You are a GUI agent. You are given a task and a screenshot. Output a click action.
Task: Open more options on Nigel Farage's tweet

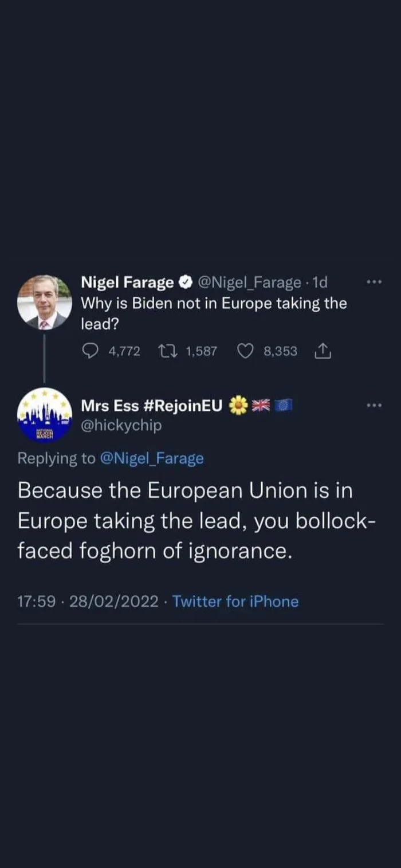[x=374, y=282]
